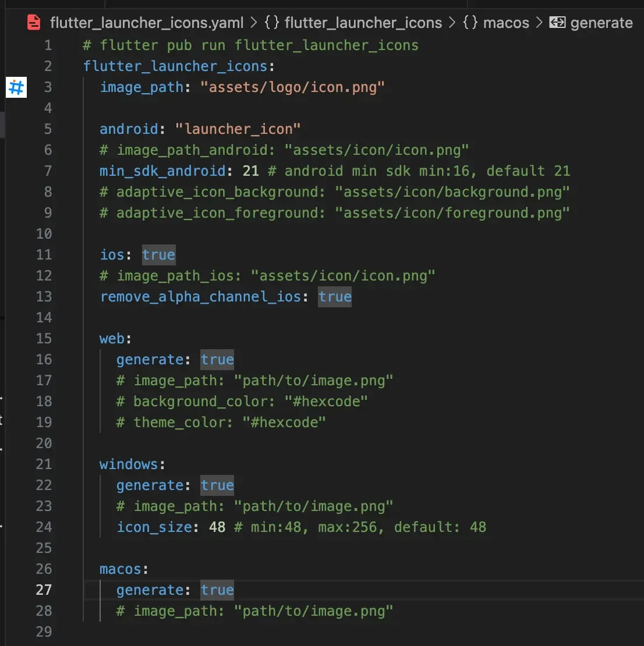Click commented image_path on line 23
Viewport: 644px width, 646px height.
255,506
